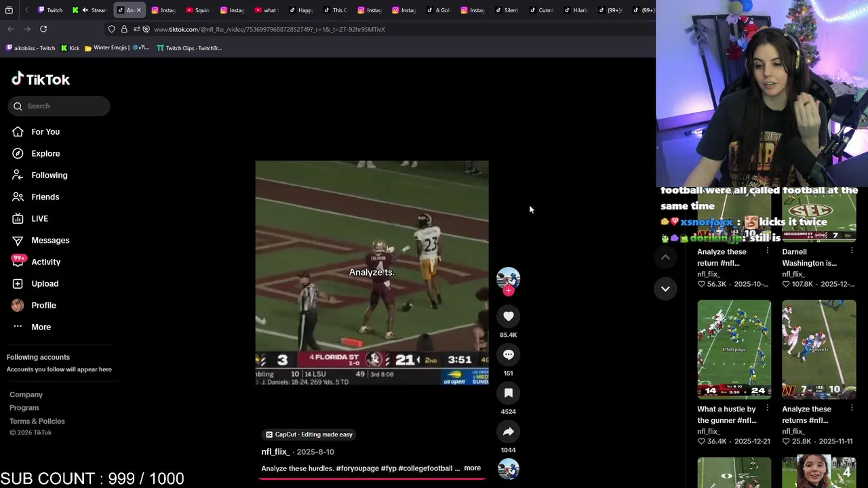Open the Company footer section
Screen dimensions: 868x488
(26, 394)
